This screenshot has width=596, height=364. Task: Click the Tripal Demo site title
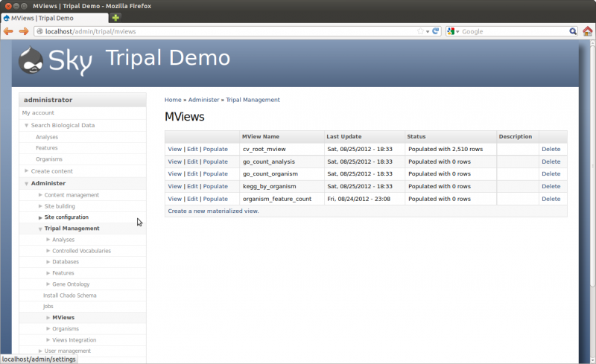(x=168, y=58)
